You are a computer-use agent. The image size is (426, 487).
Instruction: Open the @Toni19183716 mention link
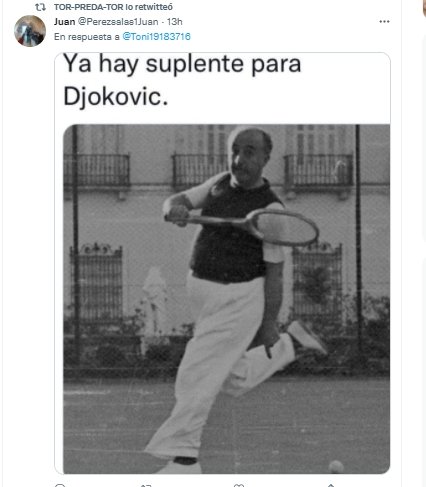[x=156, y=36]
